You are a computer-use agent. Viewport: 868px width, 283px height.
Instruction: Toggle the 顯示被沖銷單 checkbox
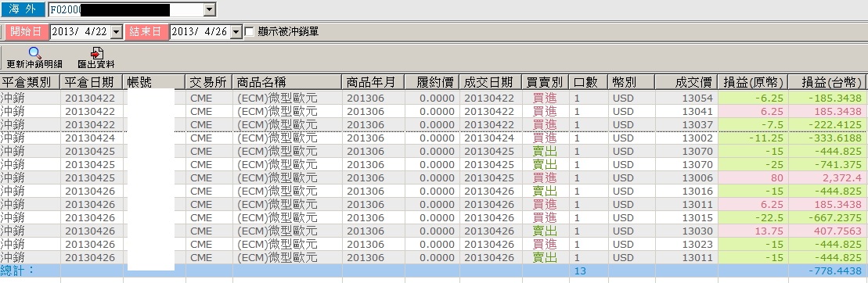point(250,32)
